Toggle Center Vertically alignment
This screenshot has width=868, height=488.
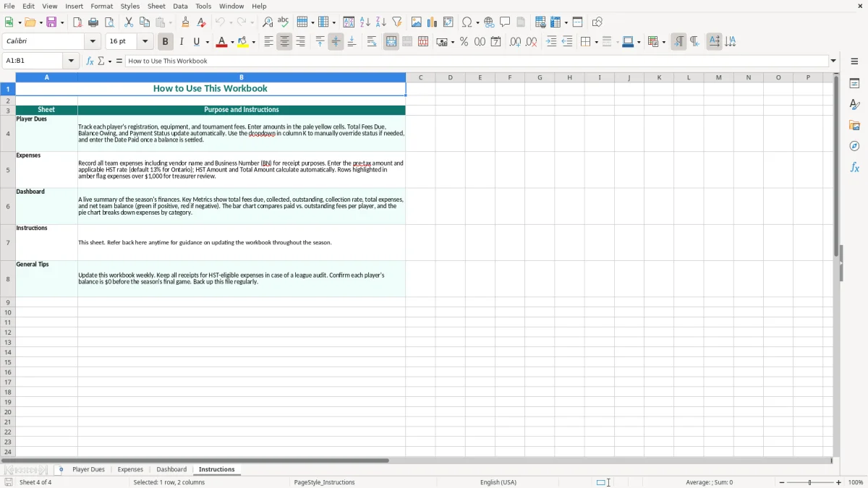pos(336,42)
